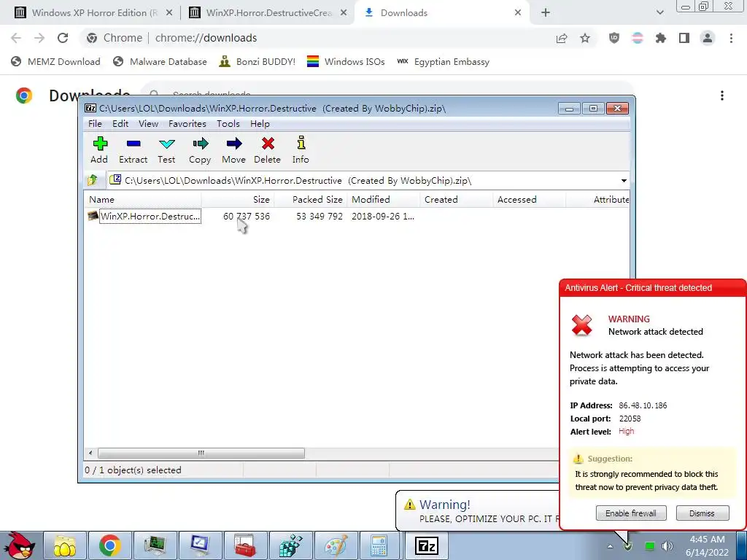This screenshot has width=747, height=560.
Task: Open the share page icon in address bar
Action: tap(562, 38)
